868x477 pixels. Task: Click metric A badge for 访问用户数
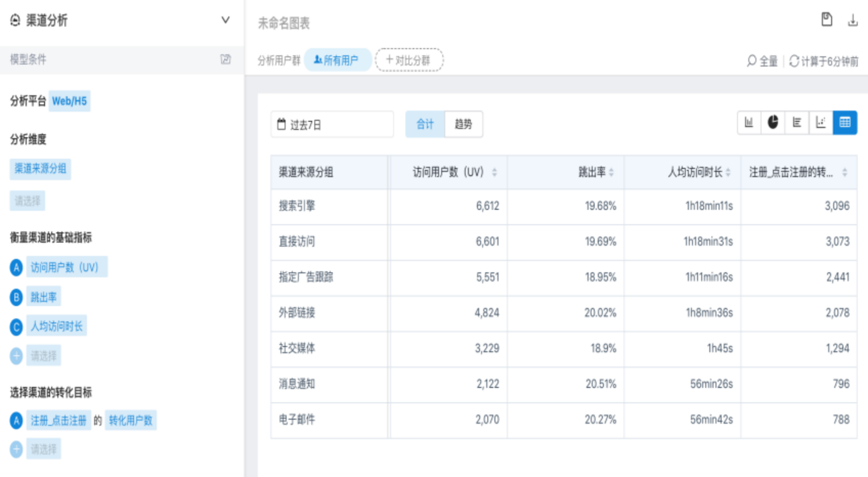coord(16,267)
